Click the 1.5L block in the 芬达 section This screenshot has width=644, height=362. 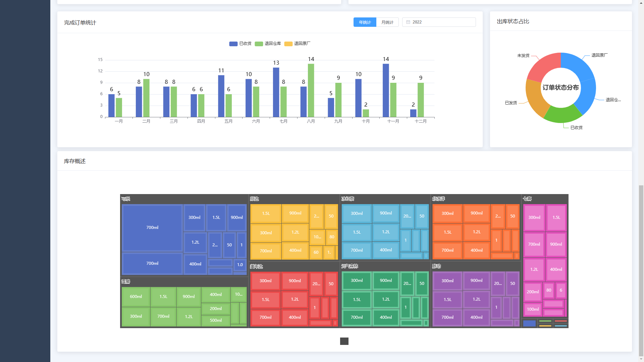pyautogui.click(x=266, y=213)
